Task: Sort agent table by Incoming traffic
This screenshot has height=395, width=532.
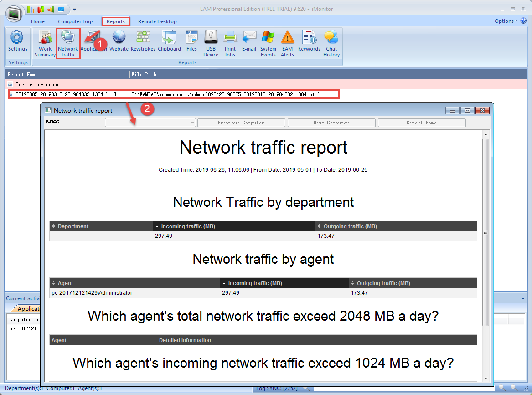Action: coord(284,283)
